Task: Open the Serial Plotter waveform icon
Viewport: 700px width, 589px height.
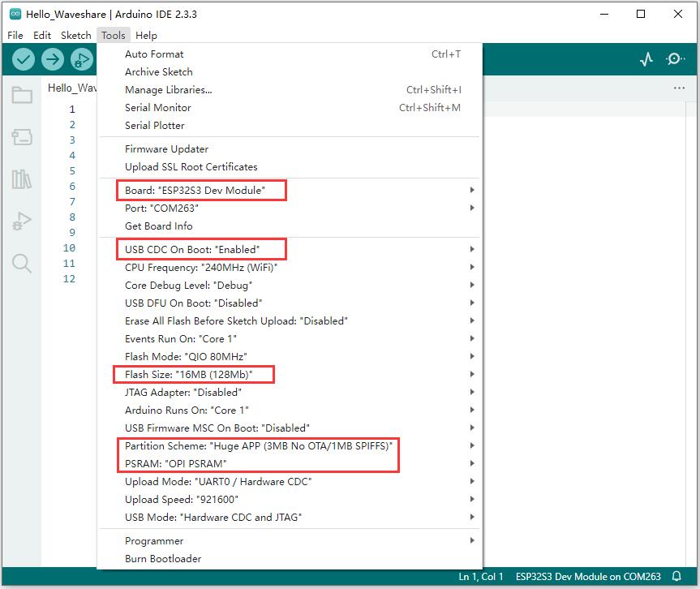Action: pos(646,59)
